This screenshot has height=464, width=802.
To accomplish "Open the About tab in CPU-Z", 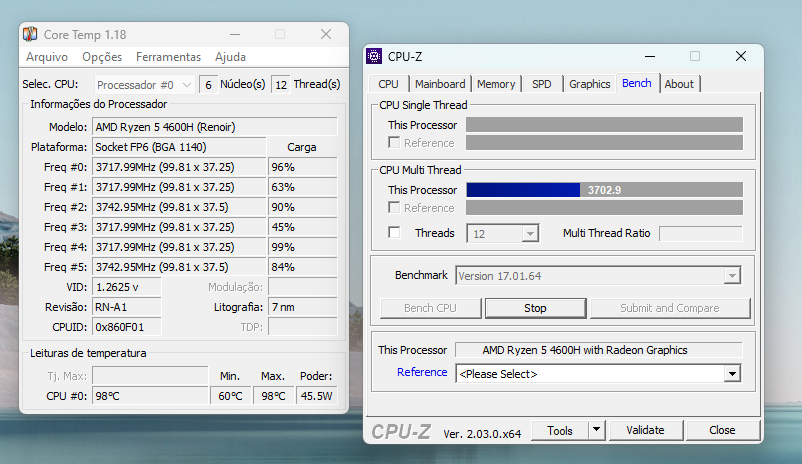I will [x=679, y=84].
